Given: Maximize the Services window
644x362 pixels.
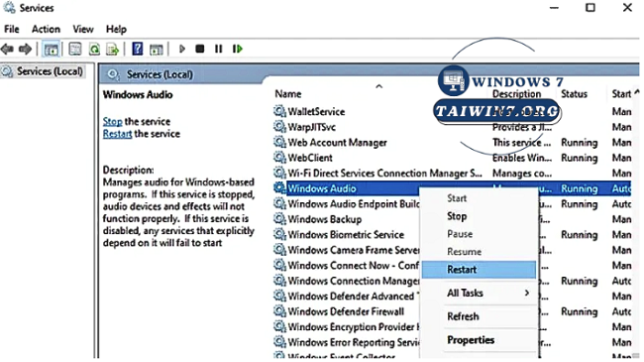Looking at the screenshot, I should [x=590, y=7].
